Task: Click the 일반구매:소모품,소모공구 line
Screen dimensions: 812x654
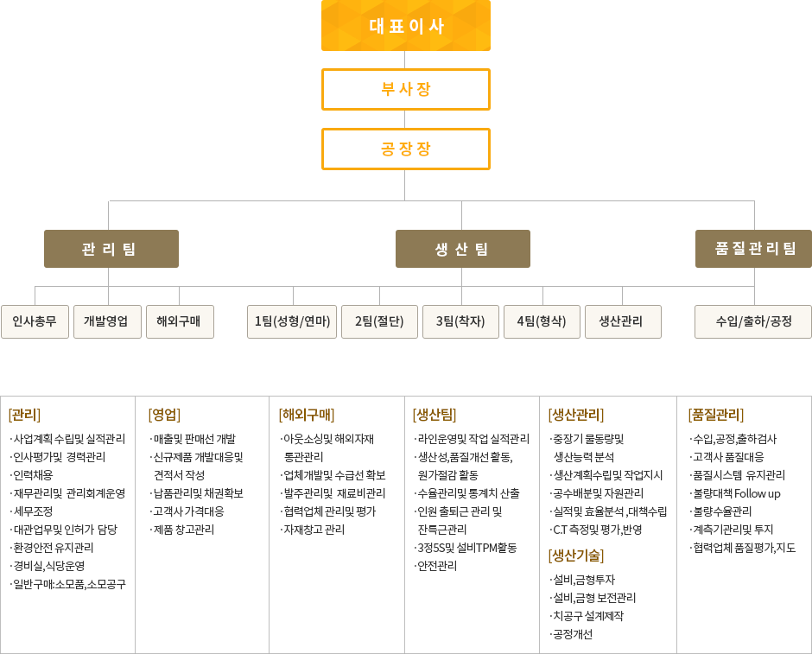Action: (67, 585)
